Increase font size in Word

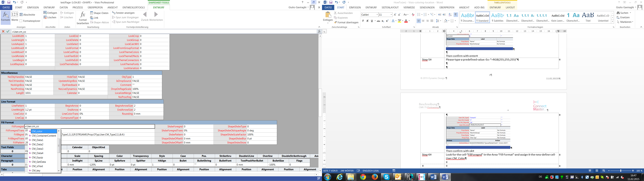click(x=395, y=15)
